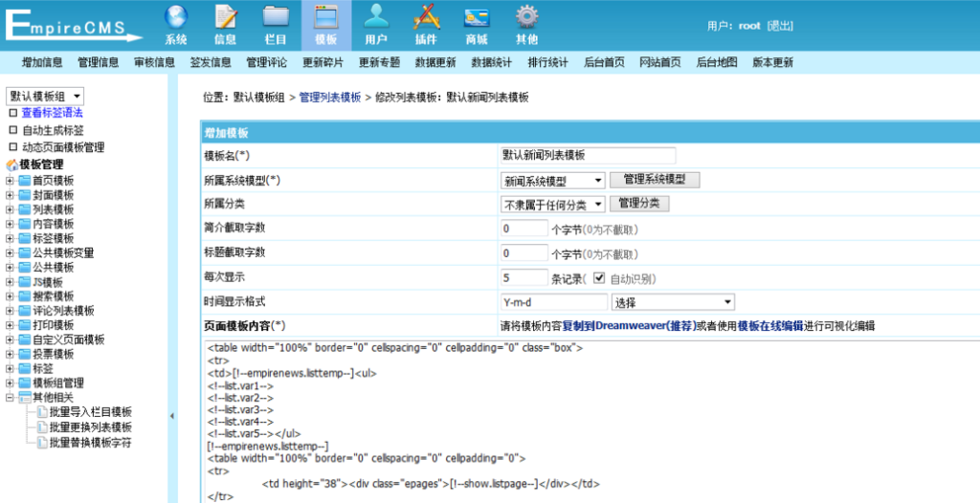Select the 模板 template icon
This screenshot has height=503, width=980.
(325, 18)
